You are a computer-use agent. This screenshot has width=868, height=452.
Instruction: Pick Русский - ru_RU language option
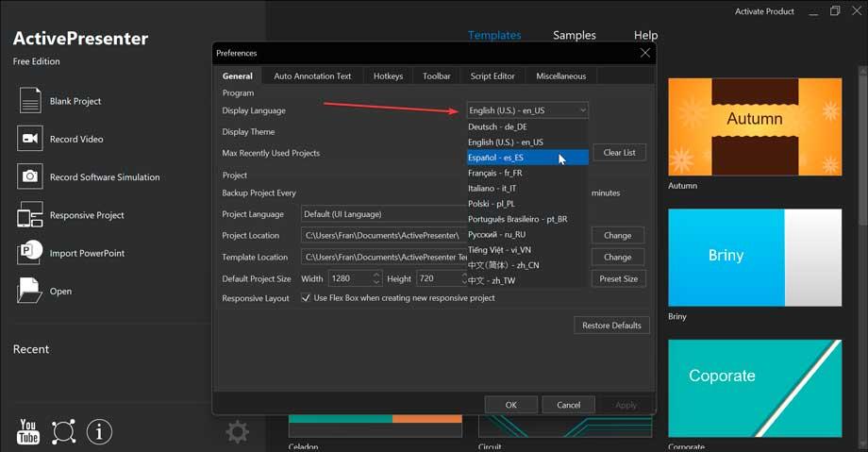click(527, 234)
